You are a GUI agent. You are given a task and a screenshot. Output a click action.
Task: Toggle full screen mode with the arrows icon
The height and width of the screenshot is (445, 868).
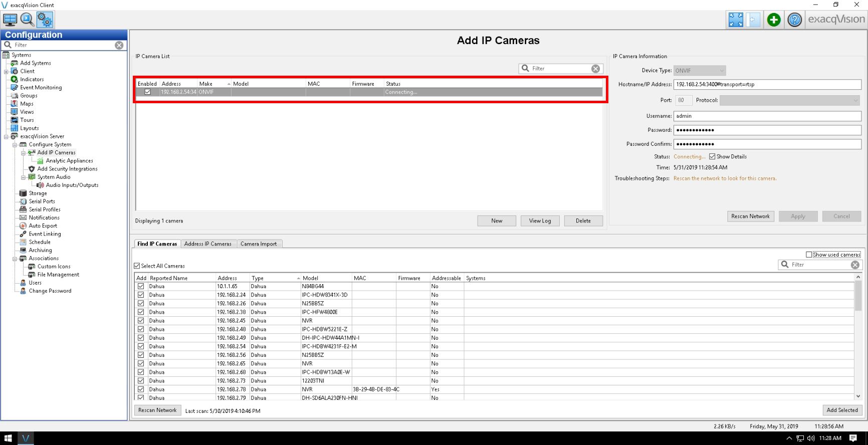click(736, 20)
